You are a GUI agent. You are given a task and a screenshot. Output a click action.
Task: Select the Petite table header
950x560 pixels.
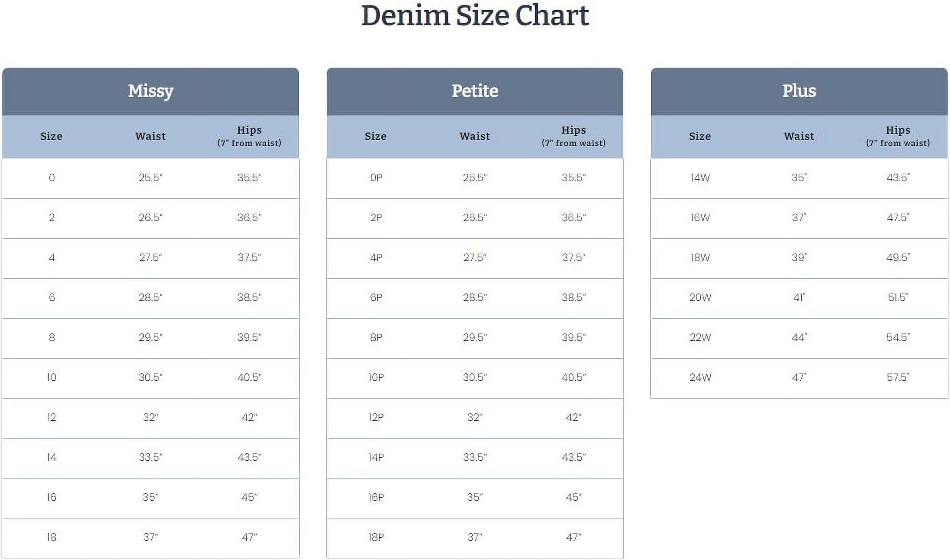(475, 91)
